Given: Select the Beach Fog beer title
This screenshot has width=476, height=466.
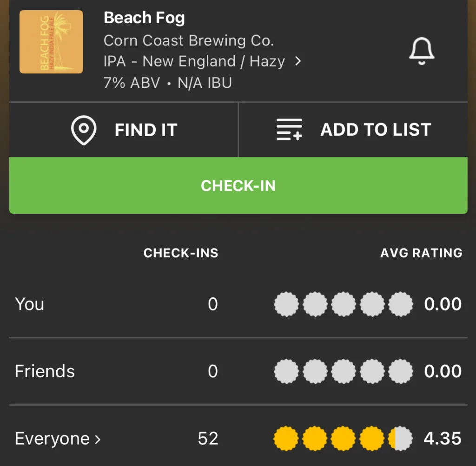Looking at the screenshot, I should point(144,18).
